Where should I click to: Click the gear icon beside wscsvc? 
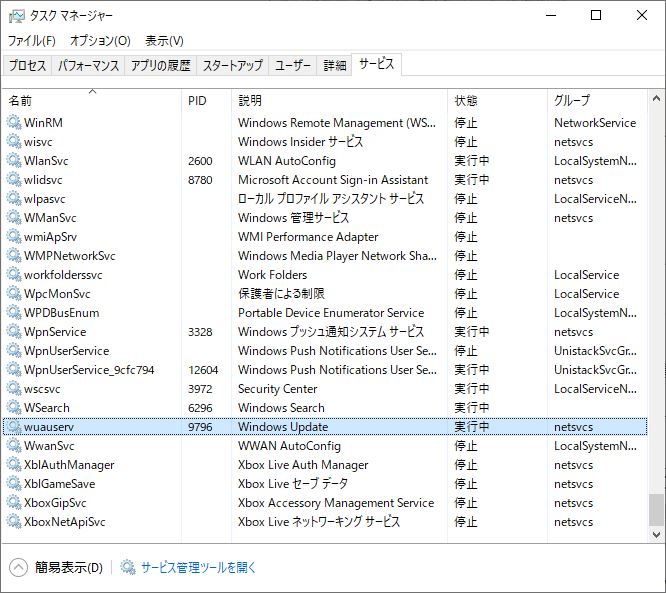(x=14, y=389)
